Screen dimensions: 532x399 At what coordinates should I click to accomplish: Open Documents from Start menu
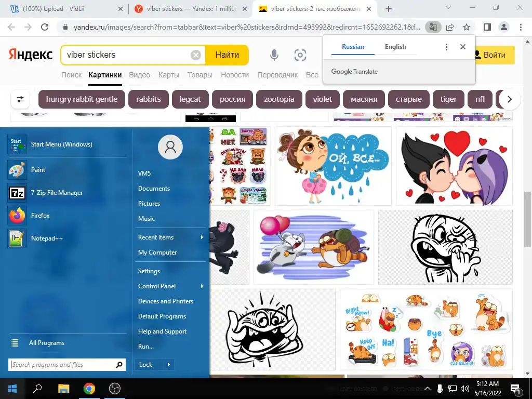pos(154,189)
